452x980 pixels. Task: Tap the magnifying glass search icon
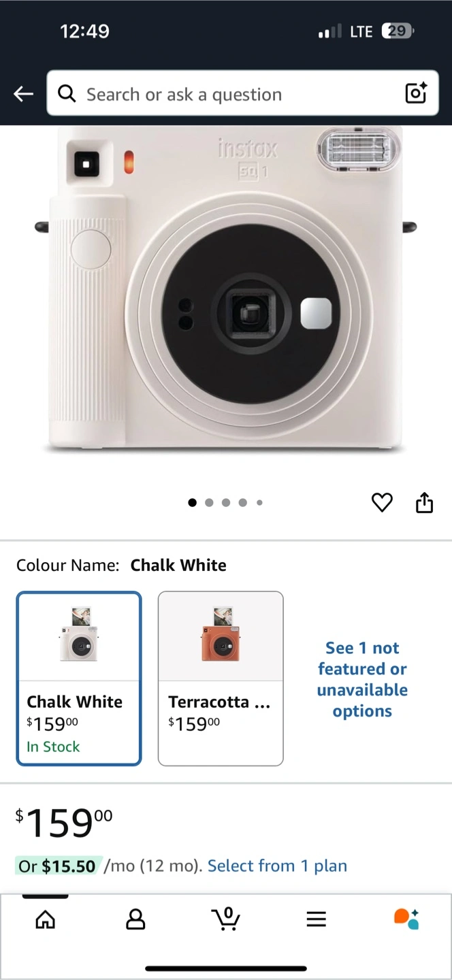tap(67, 94)
